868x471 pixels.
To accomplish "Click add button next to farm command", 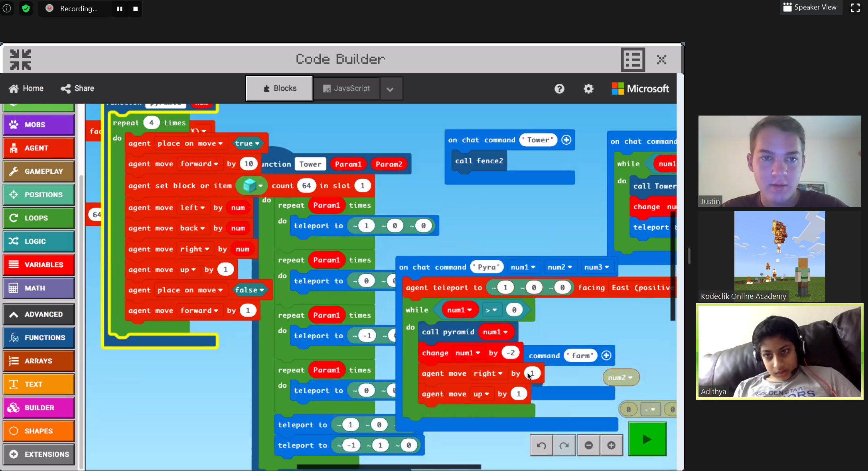I will click(606, 355).
